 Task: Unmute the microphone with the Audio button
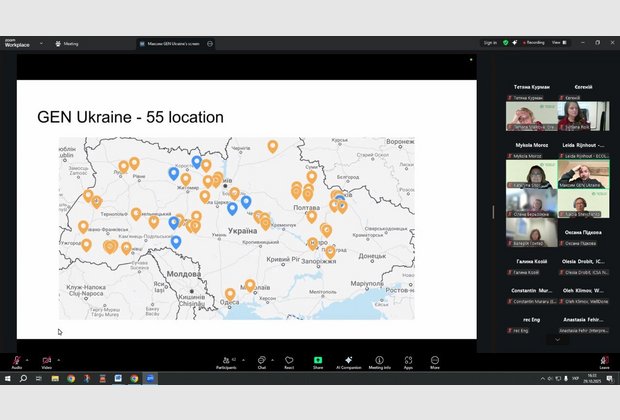[16, 360]
